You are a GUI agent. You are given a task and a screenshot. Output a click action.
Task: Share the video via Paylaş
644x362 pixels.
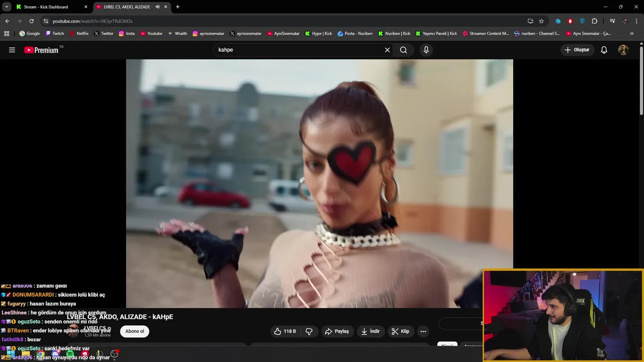[337, 331]
